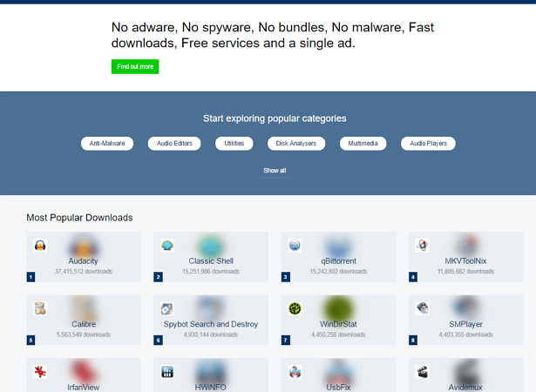Click the 4,450,258 downloads text
This screenshot has height=392, width=536.
click(x=338, y=335)
